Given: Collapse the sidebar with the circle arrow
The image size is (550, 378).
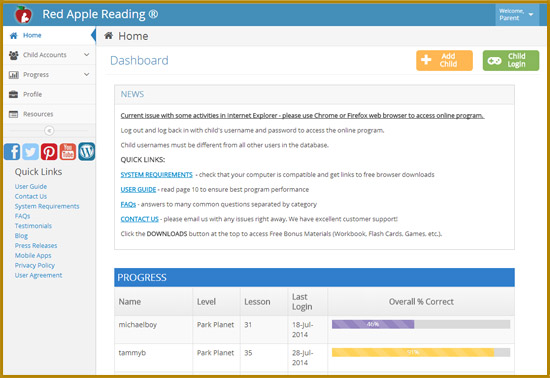Looking at the screenshot, I should click(x=49, y=131).
